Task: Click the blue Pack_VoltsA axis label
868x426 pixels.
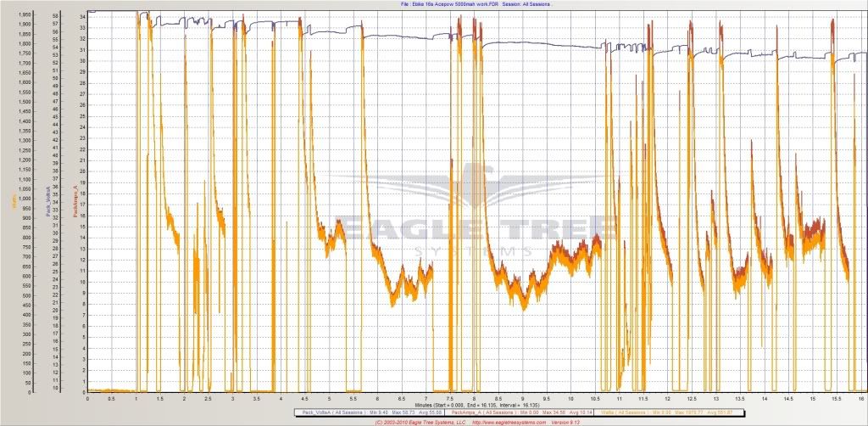Action: point(47,200)
